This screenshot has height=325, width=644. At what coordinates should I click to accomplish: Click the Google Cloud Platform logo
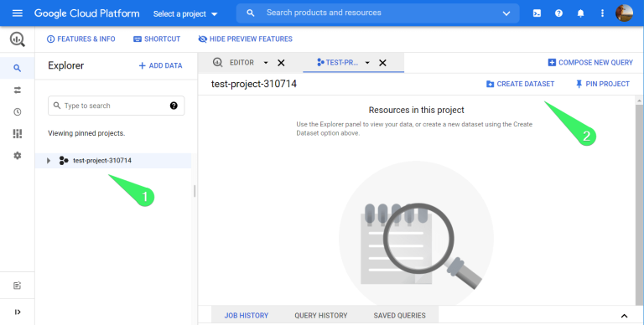(x=86, y=13)
